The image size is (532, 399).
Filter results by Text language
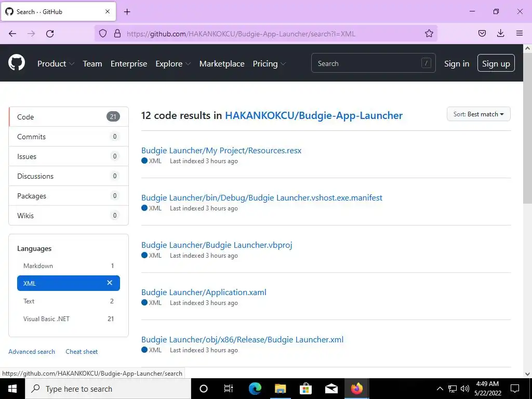pyautogui.click(x=69, y=301)
